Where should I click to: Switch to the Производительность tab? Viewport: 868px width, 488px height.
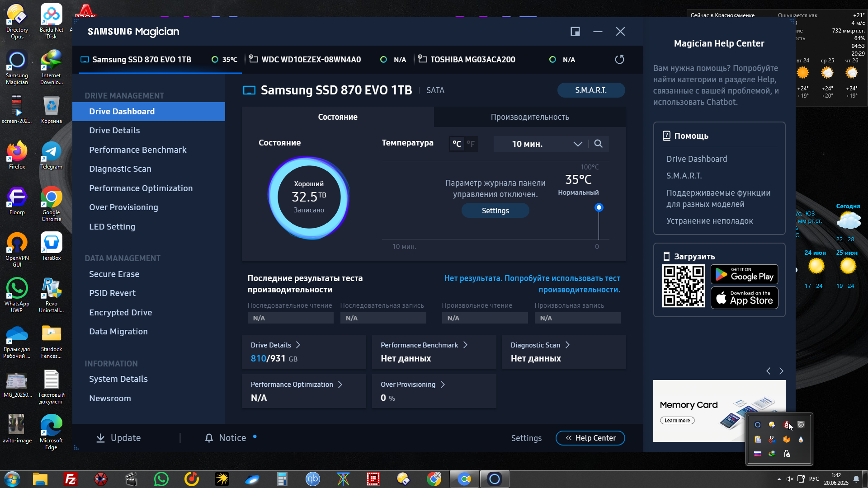pyautogui.click(x=530, y=117)
